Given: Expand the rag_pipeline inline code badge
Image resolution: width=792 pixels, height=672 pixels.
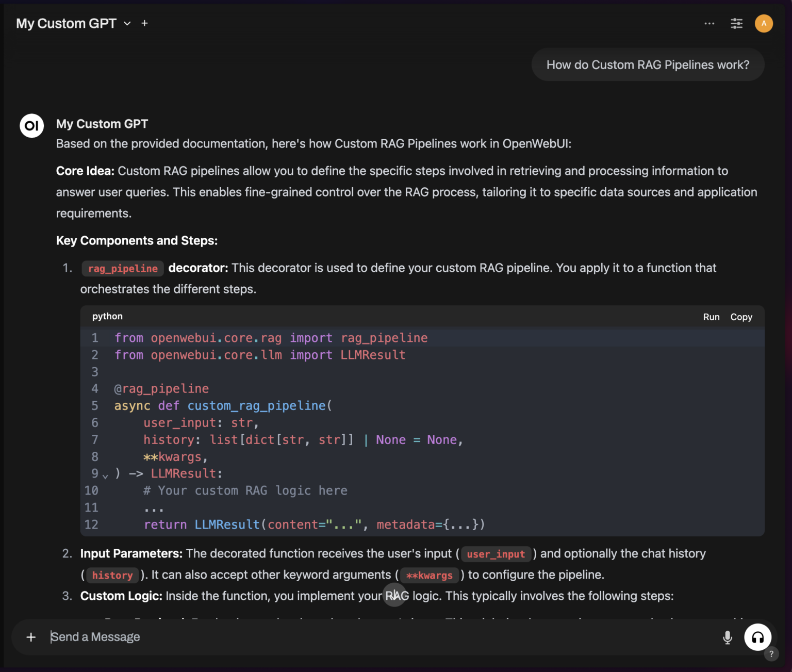Looking at the screenshot, I should point(122,268).
